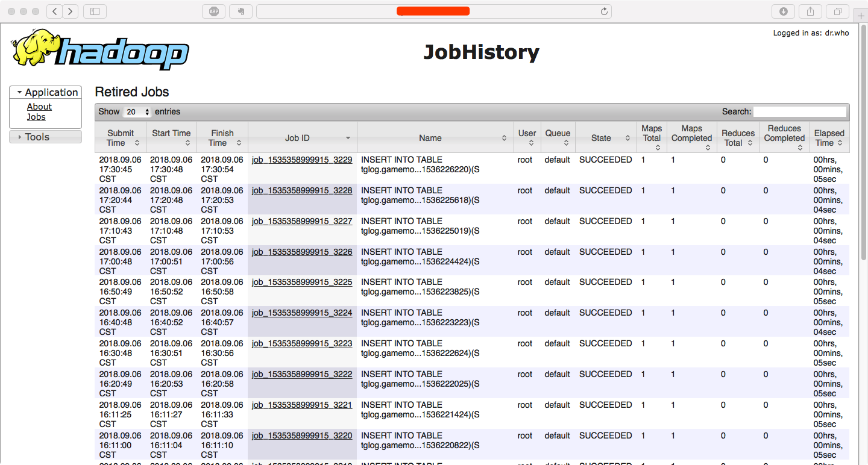This screenshot has height=465, width=868.
Task: Open the About link in sidebar
Action: 39,107
